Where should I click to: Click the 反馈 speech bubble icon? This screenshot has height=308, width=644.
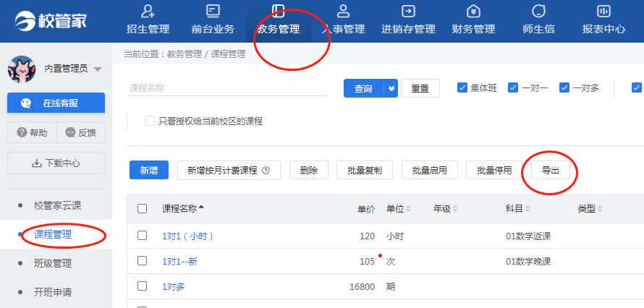[70, 132]
